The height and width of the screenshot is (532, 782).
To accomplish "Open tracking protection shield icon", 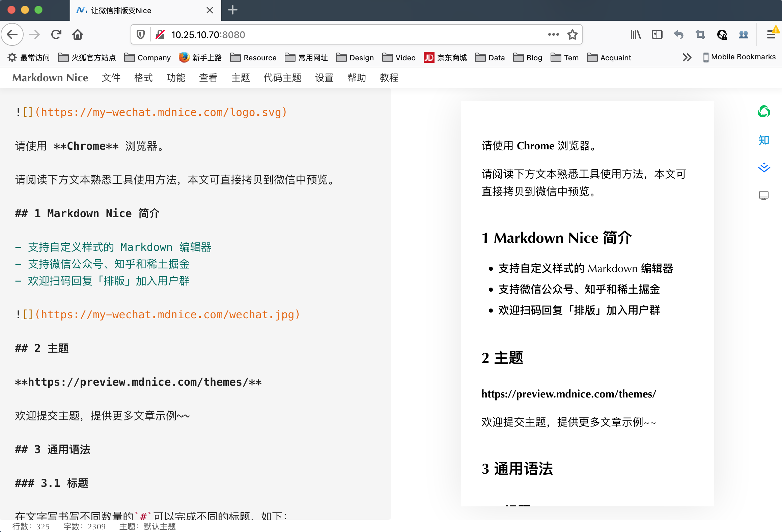I will point(141,34).
